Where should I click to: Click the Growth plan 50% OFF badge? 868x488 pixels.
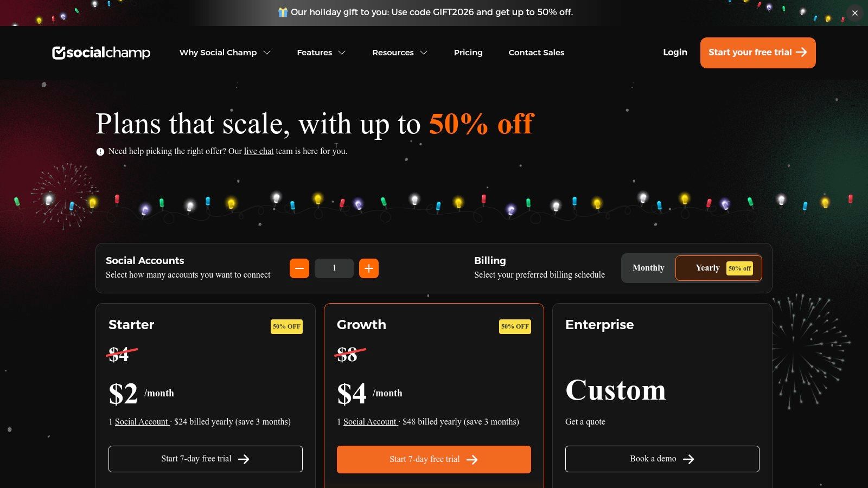(x=515, y=326)
